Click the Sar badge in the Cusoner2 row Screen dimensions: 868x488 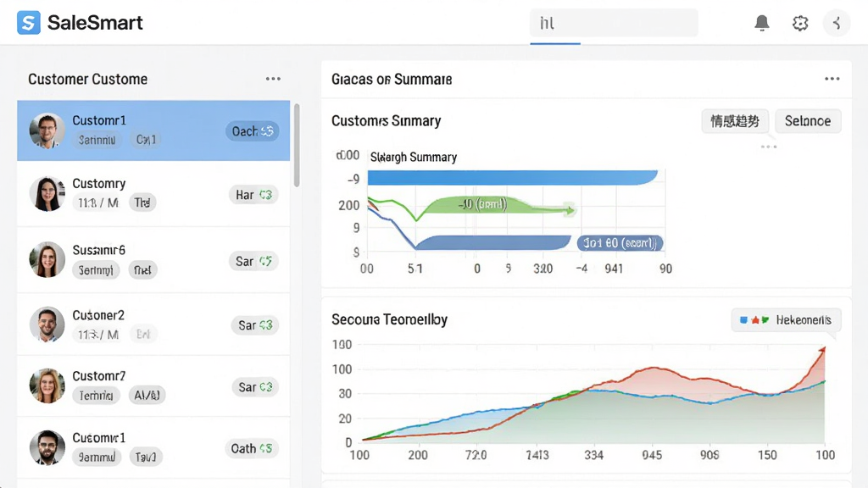click(x=254, y=325)
